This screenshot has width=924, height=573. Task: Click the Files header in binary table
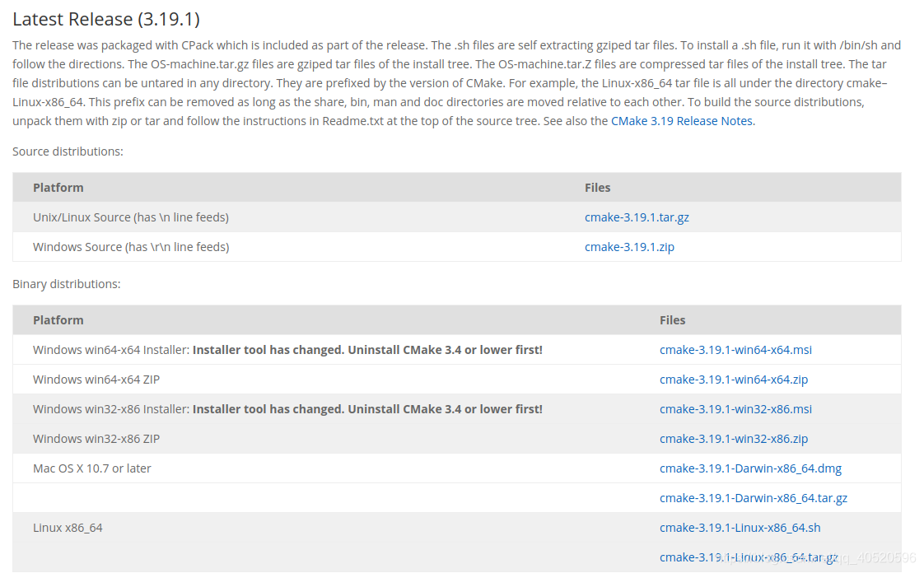coord(672,319)
